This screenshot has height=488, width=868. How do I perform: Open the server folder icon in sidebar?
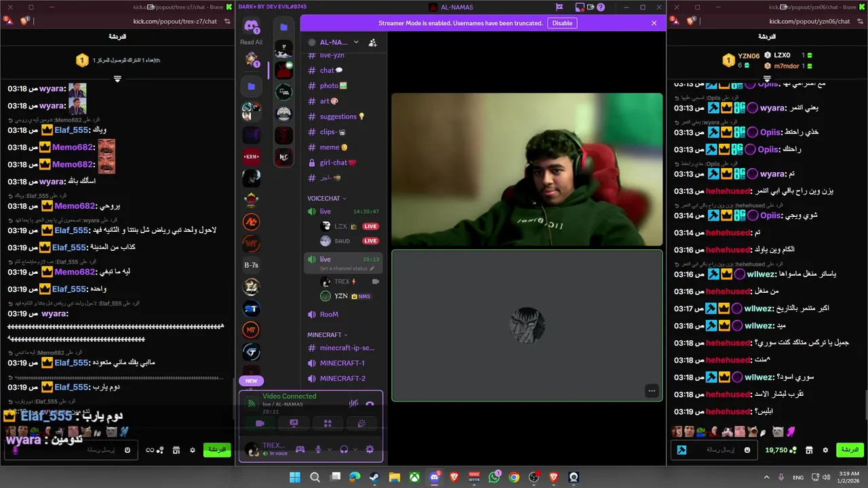[x=251, y=86]
